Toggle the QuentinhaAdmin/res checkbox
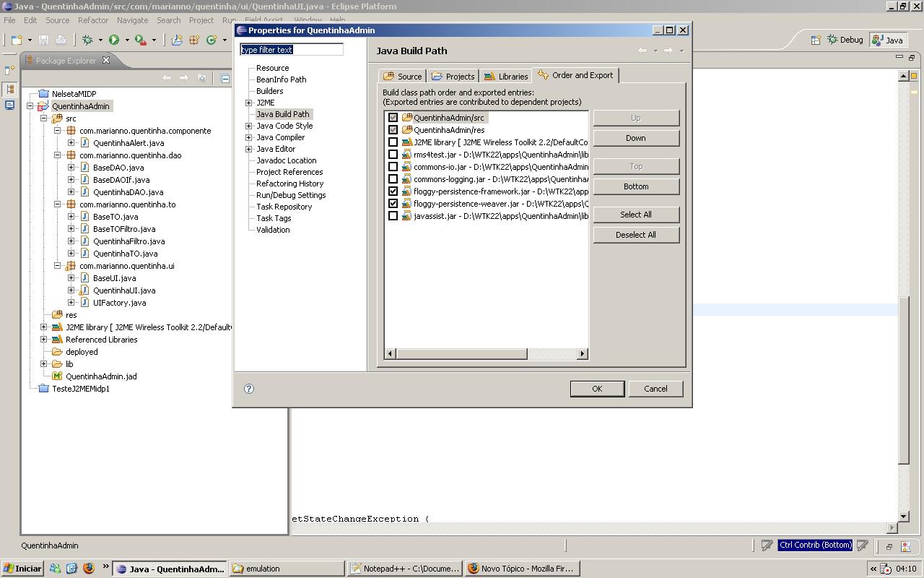The width and height of the screenshot is (924, 578). pyautogui.click(x=393, y=130)
